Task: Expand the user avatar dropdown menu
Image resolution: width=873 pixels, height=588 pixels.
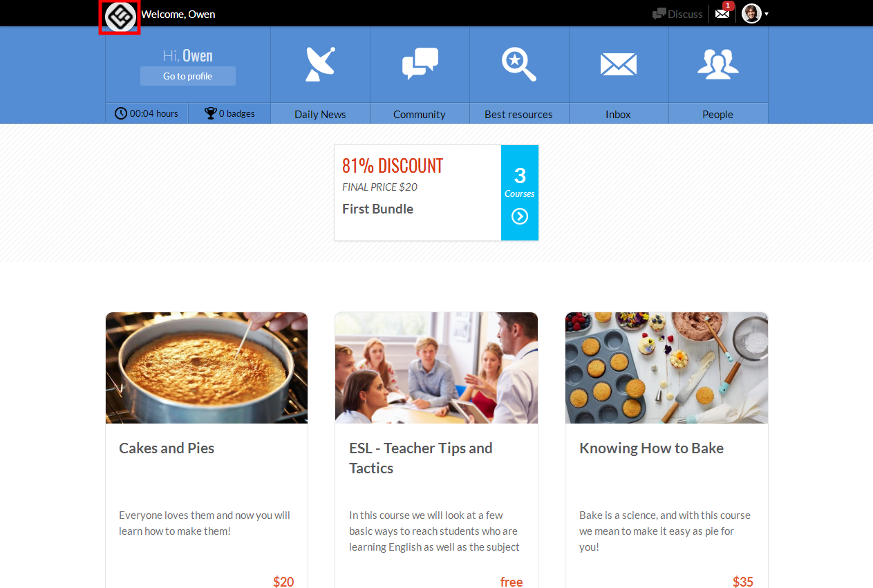Action: (x=755, y=13)
